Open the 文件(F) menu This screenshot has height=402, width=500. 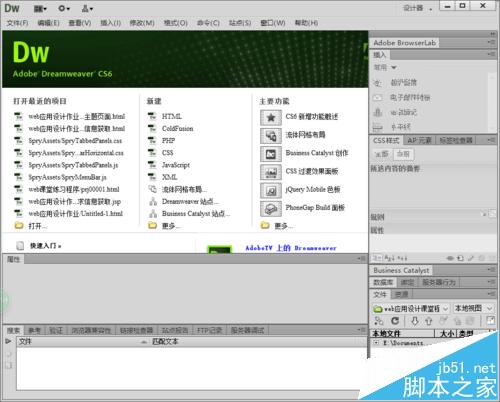pos(17,23)
